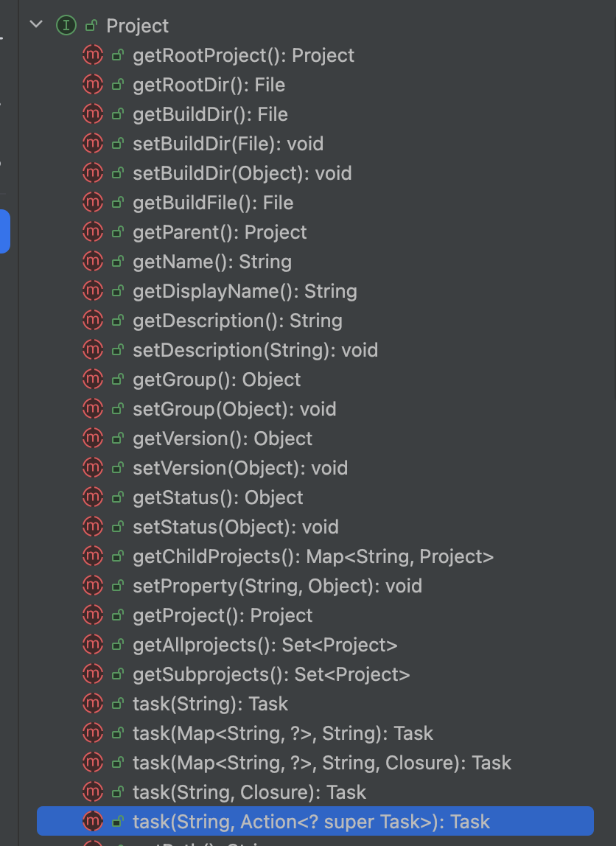
Task: Click the blue indicator on the left edge
Action: (x=4, y=231)
